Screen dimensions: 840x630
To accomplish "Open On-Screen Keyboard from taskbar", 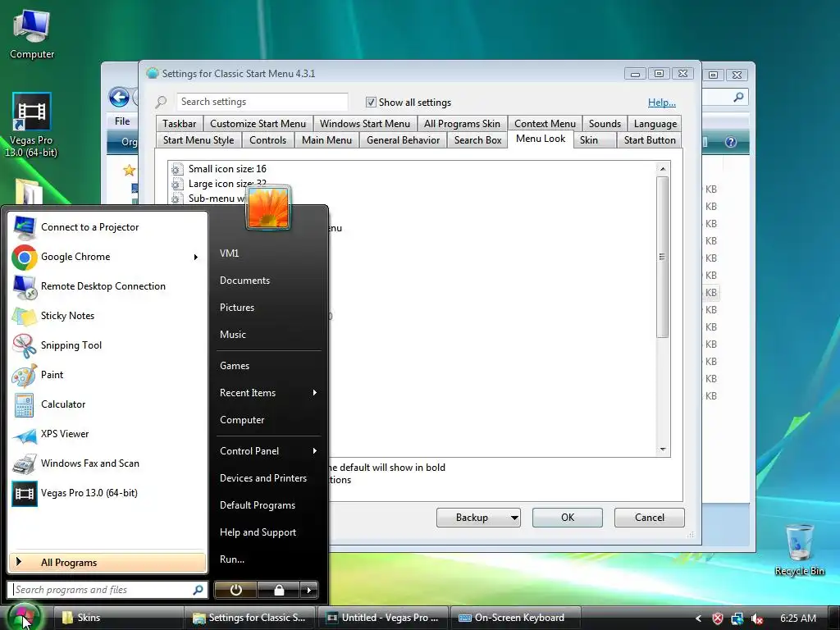I will 515,618.
